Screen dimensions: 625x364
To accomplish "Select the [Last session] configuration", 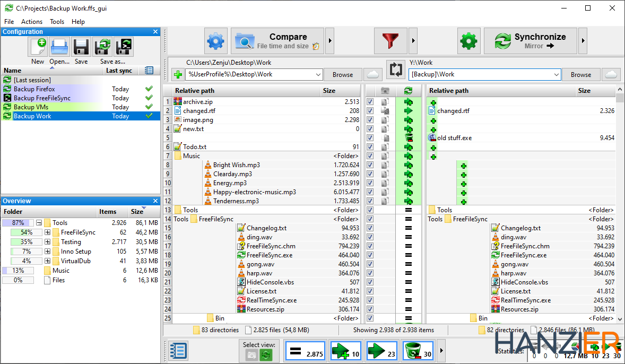I will (81, 80).
